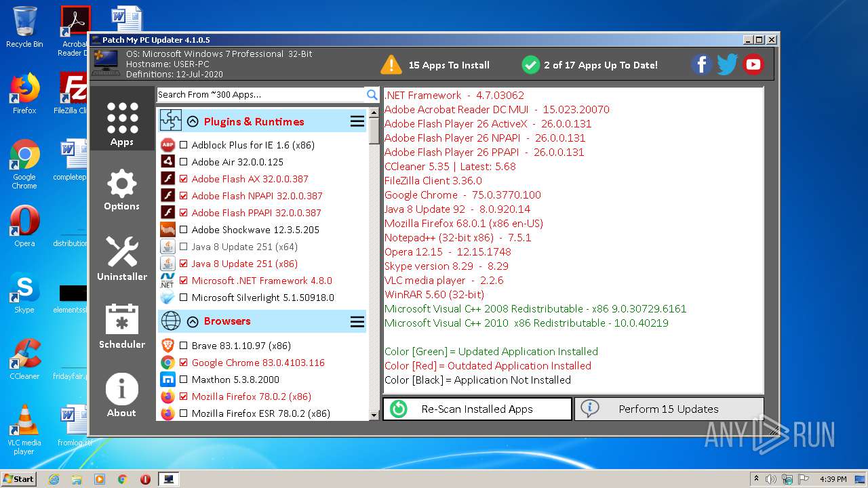The image size is (868, 488).
Task: Click app list scrollbar down arrow
Action: pos(374,415)
